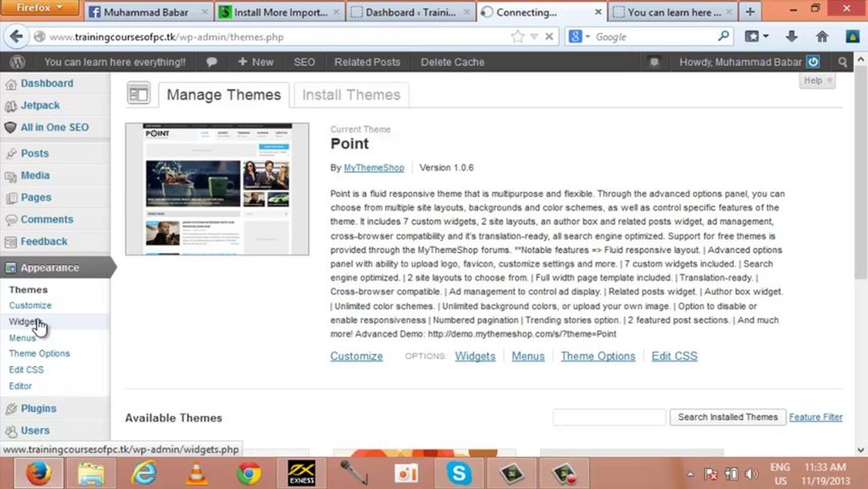Click the volume speaker tray icon
Screen dimensions: 868x489
751,473
